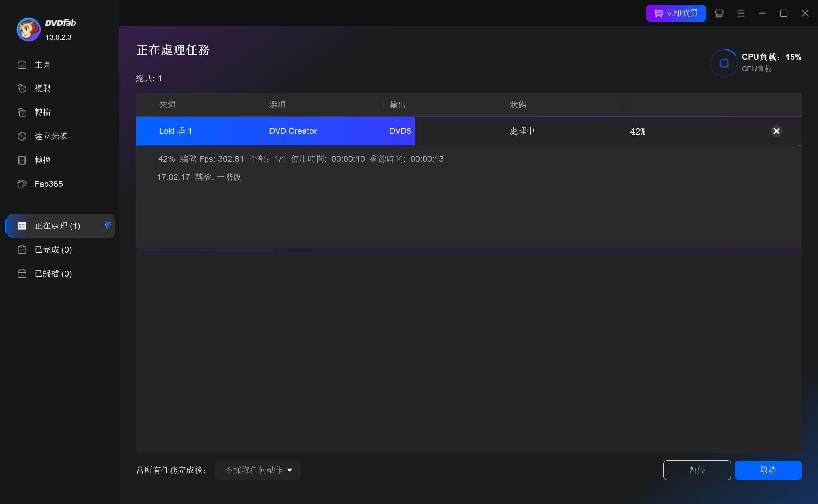Image resolution: width=818 pixels, height=504 pixels.
Task: Click the DVDFab monkey logo
Action: [28, 29]
